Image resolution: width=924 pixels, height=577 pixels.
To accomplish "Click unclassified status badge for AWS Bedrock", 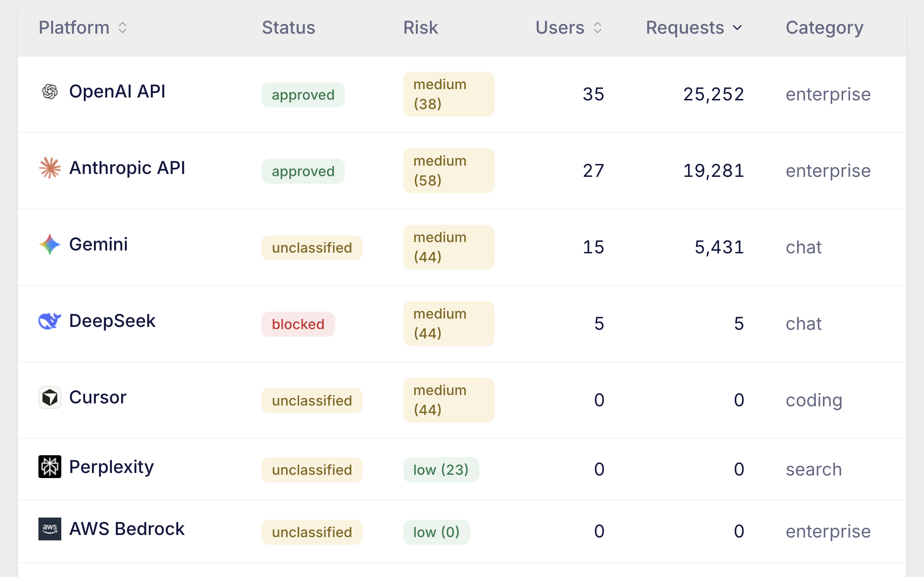I will pos(312,532).
